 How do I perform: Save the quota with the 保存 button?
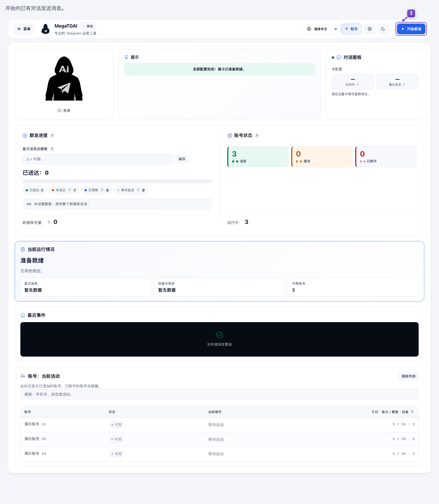[x=182, y=159]
